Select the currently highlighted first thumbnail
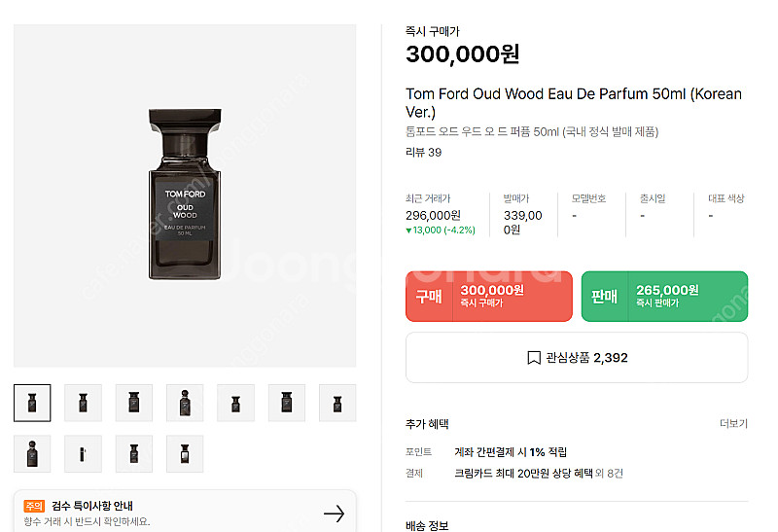Image resolution: width=778 pixels, height=532 pixels. (32, 403)
